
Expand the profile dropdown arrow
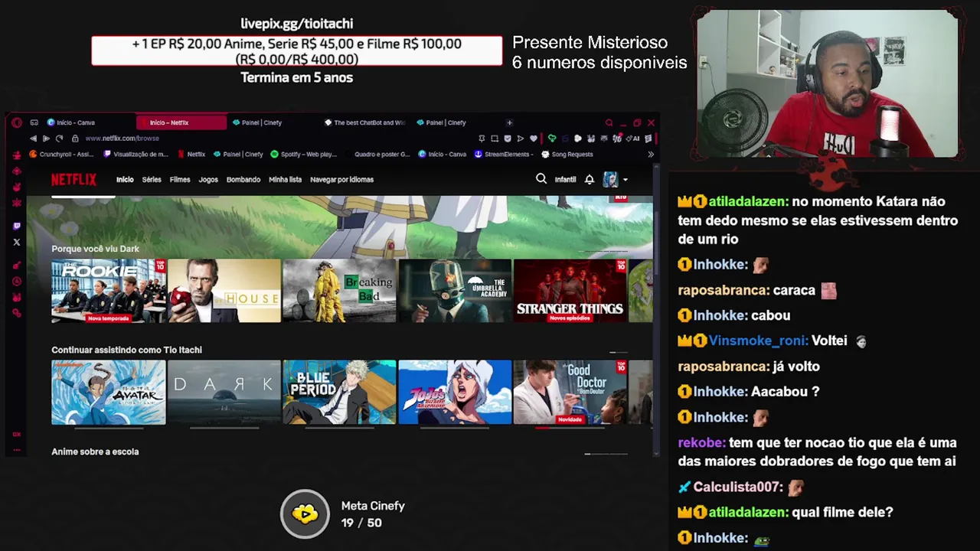point(625,180)
